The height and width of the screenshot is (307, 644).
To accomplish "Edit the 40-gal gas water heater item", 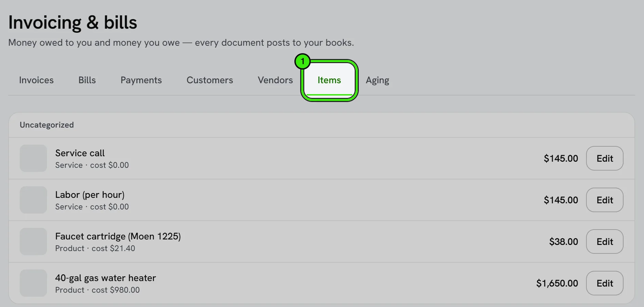I will [x=604, y=283].
